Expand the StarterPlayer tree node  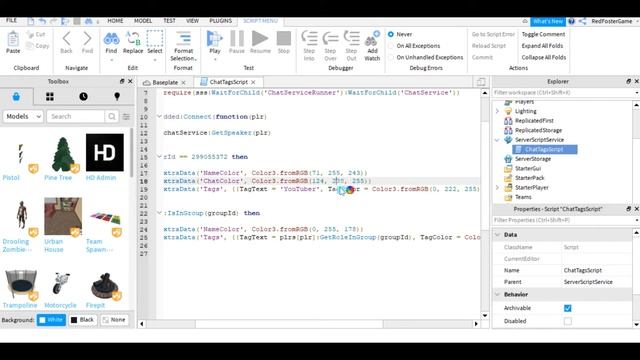point(497,188)
